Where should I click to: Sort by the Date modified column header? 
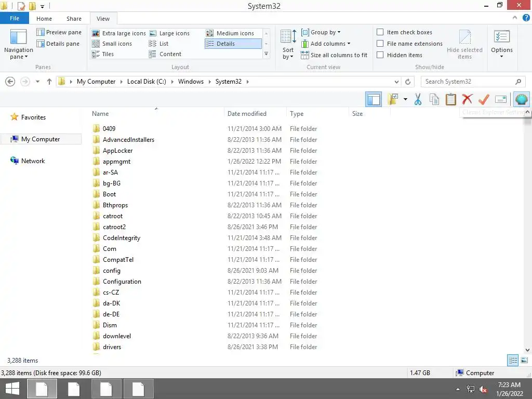point(255,114)
